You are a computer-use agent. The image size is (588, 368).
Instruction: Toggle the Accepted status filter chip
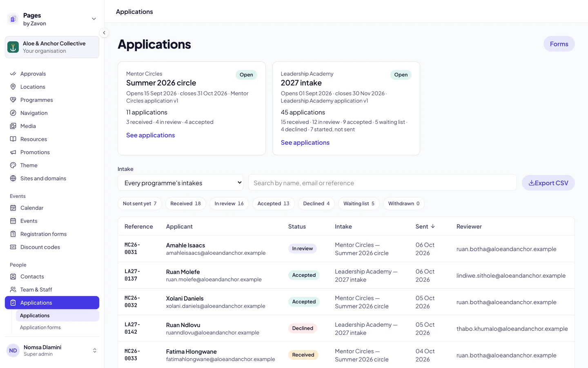pos(273,204)
